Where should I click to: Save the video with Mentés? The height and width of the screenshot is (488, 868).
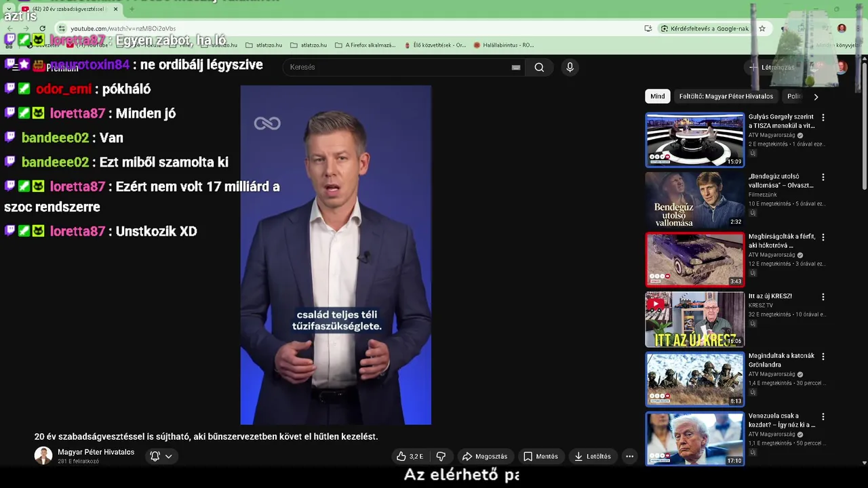[540, 456]
